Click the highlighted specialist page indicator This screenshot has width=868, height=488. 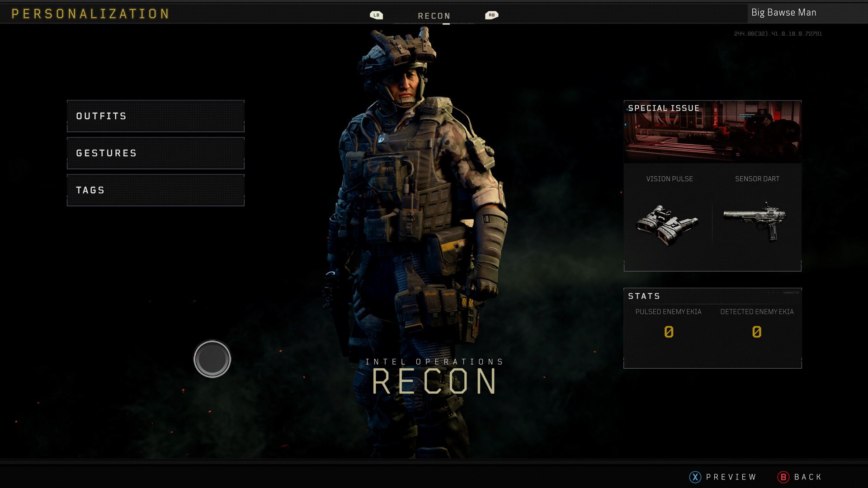[446, 23]
